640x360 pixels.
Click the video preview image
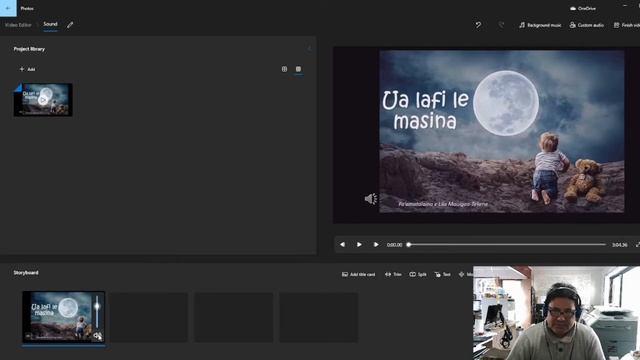pos(502,131)
